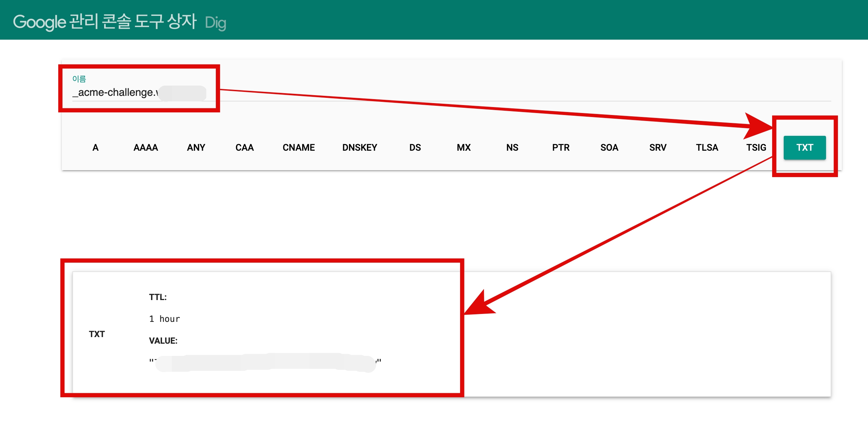Choose the TSIG record type
868x423 pixels.
(756, 147)
